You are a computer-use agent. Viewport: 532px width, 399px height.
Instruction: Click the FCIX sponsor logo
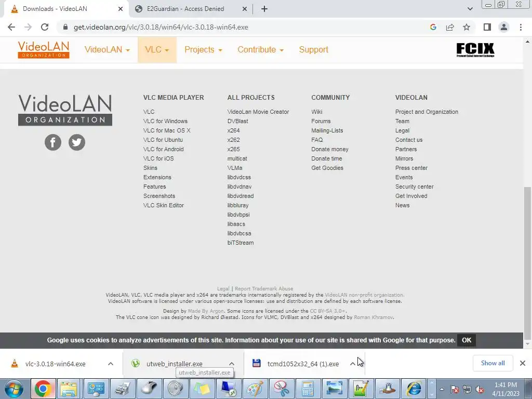coord(475,49)
